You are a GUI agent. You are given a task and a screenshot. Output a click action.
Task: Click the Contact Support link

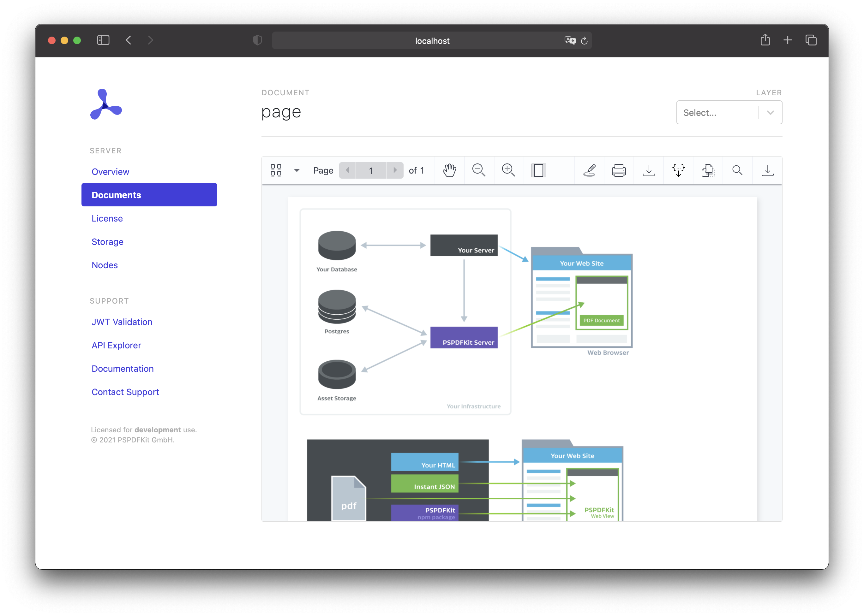(125, 392)
